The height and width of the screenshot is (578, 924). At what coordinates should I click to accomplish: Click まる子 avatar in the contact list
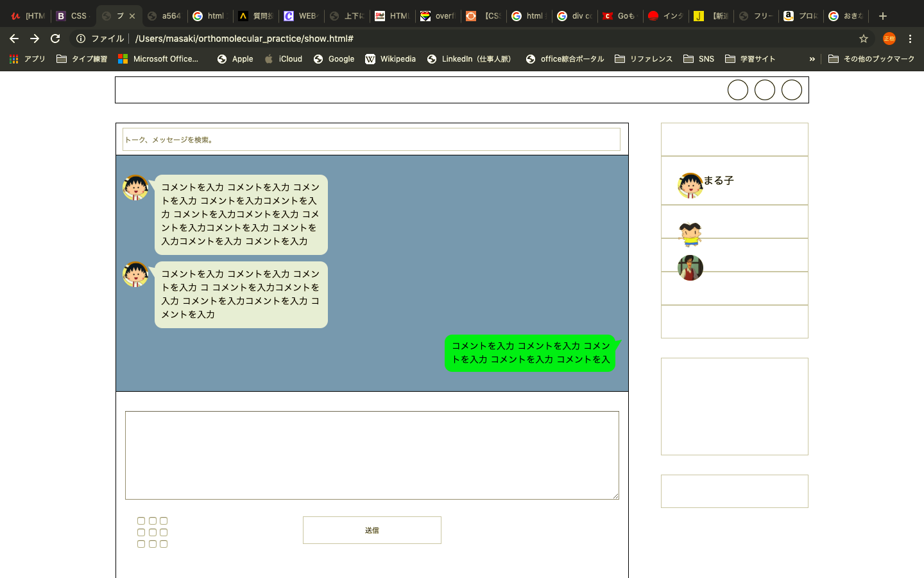[x=690, y=186]
